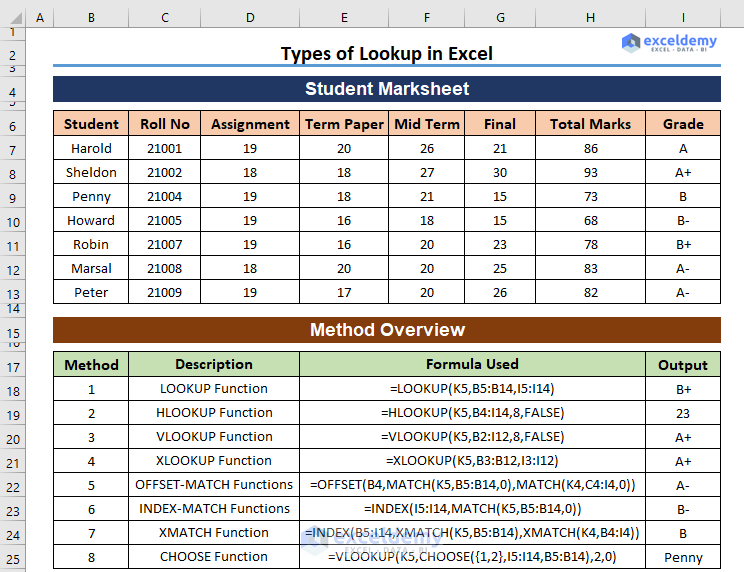Select the cell containing Sheldon
The width and height of the screenshot is (744, 572).
point(91,172)
